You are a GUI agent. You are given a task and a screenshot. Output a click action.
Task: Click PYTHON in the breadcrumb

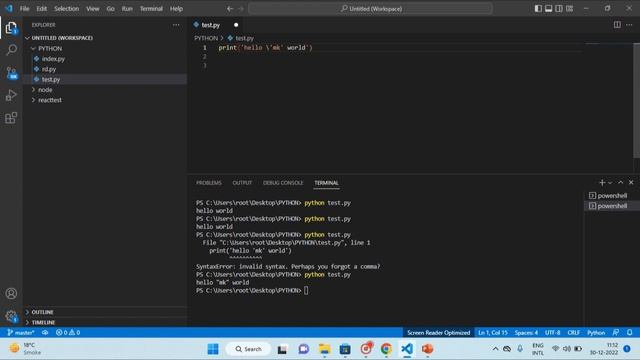[206, 38]
